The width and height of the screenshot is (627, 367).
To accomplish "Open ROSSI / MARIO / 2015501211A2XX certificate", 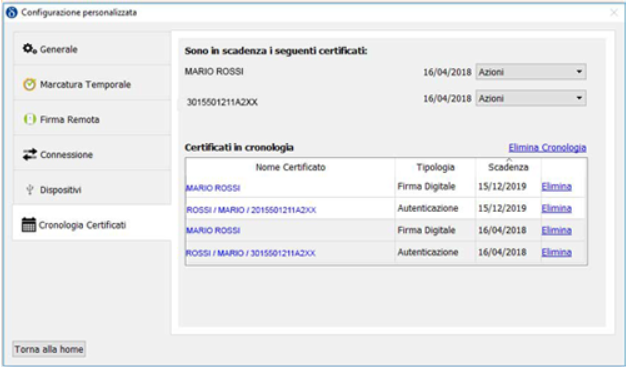I will pyautogui.click(x=251, y=210).
